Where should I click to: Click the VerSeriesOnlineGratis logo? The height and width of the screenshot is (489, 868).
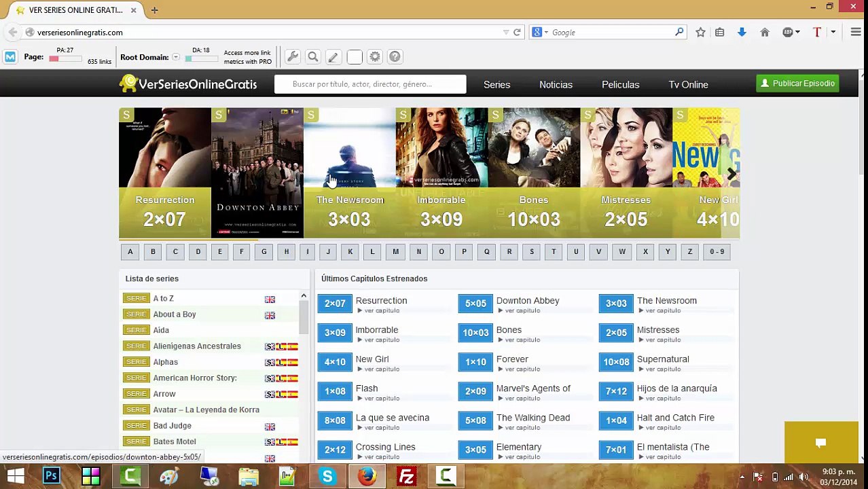(x=188, y=84)
